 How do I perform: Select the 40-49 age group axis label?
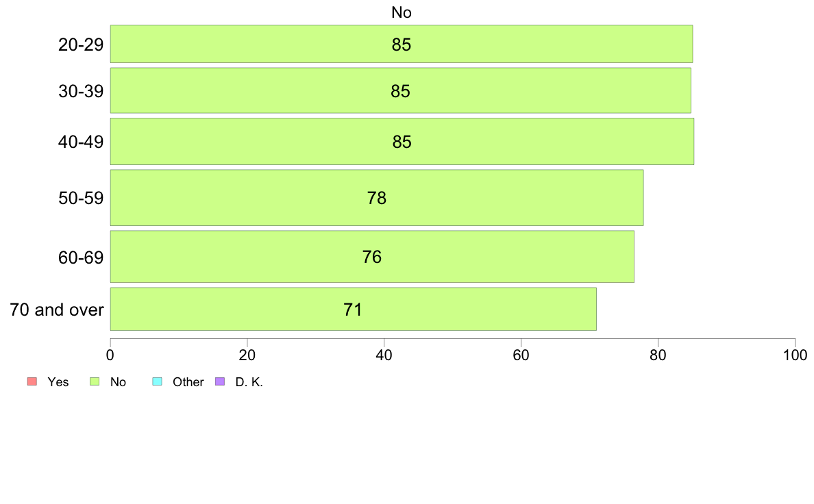click(x=81, y=142)
